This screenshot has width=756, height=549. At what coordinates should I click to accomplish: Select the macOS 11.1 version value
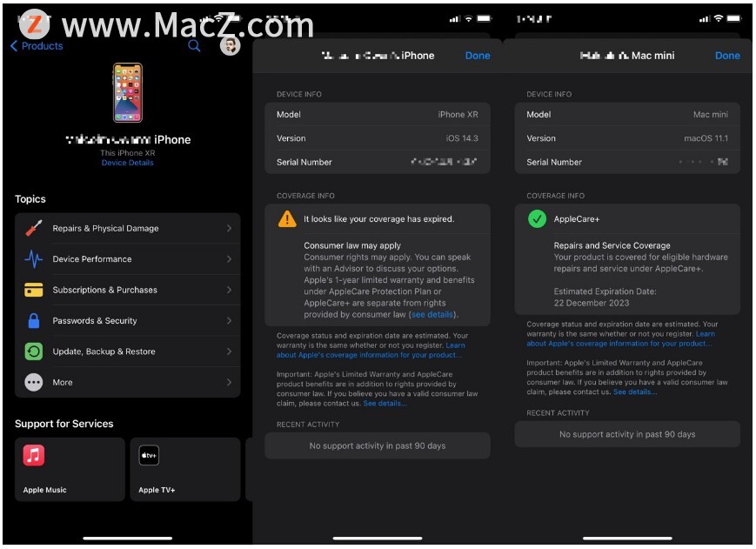point(706,138)
